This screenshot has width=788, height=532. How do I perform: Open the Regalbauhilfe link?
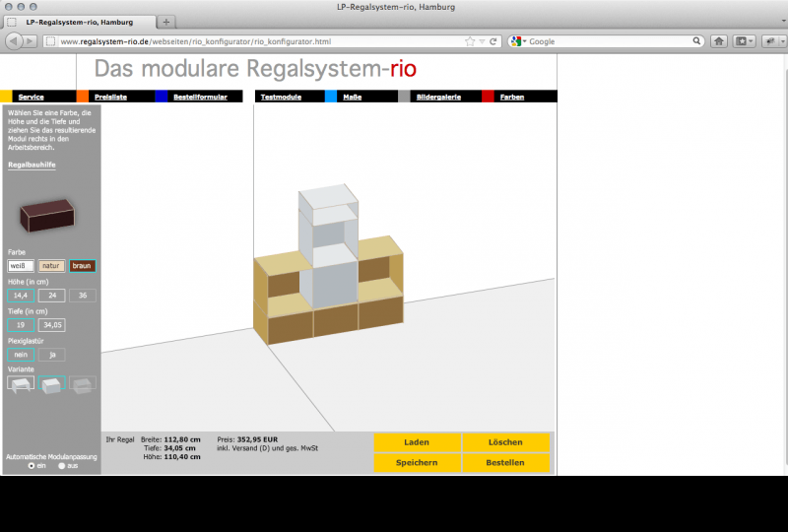(x=32, y=165)
